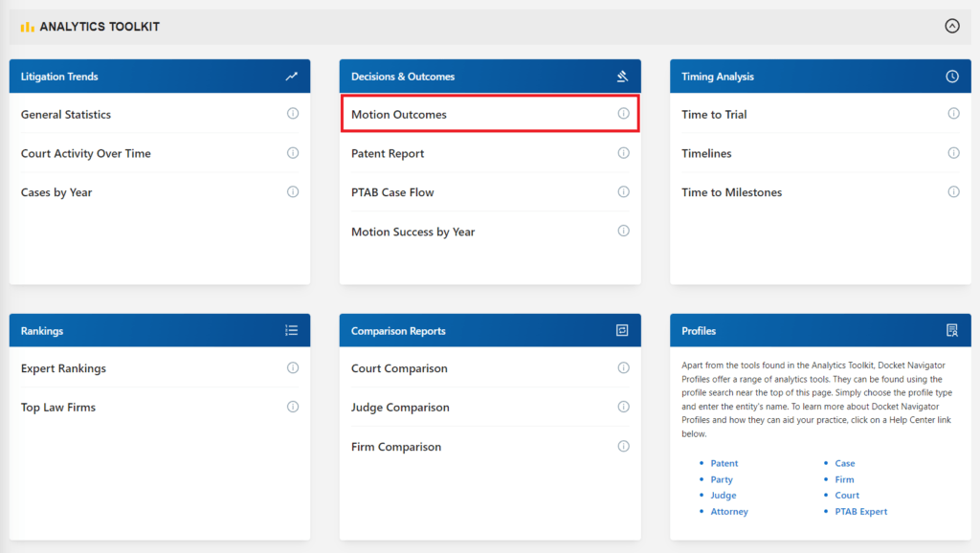Collapse the Analytics Toolkit panel
The height and width of the screenshot is (553, 980).
pos(952,26)
